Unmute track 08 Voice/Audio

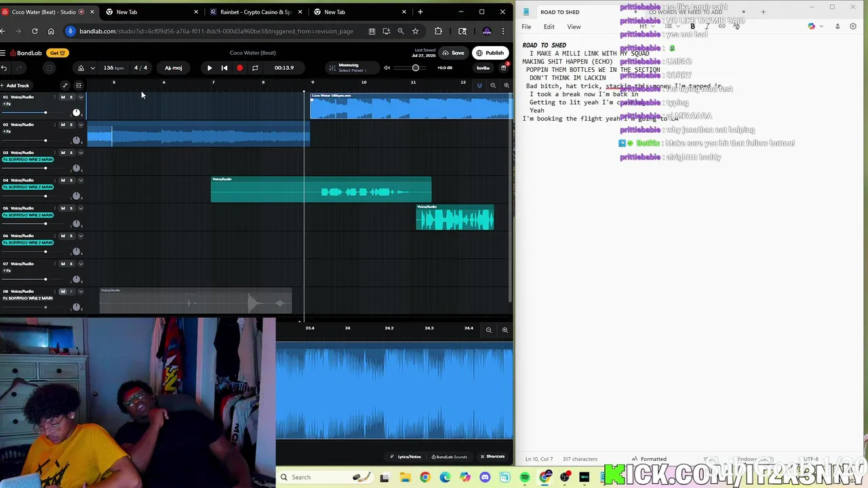point(63,291)
